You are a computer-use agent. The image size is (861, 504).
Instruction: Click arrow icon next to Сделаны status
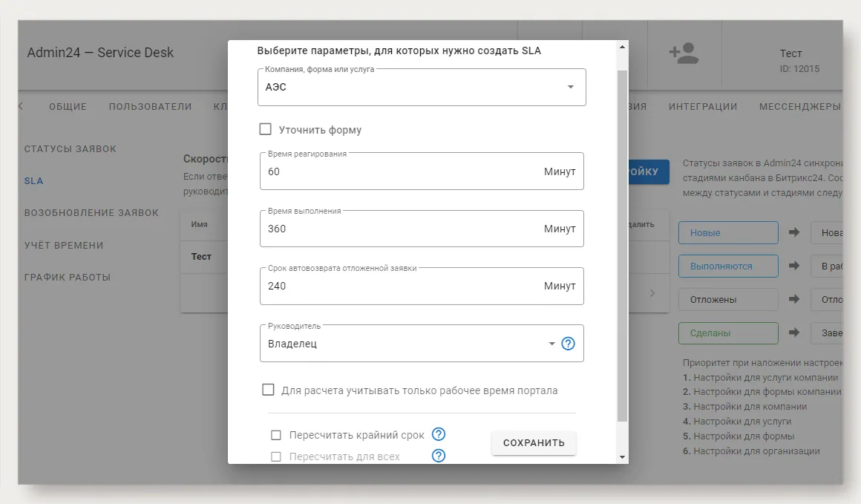coord(794,332)
